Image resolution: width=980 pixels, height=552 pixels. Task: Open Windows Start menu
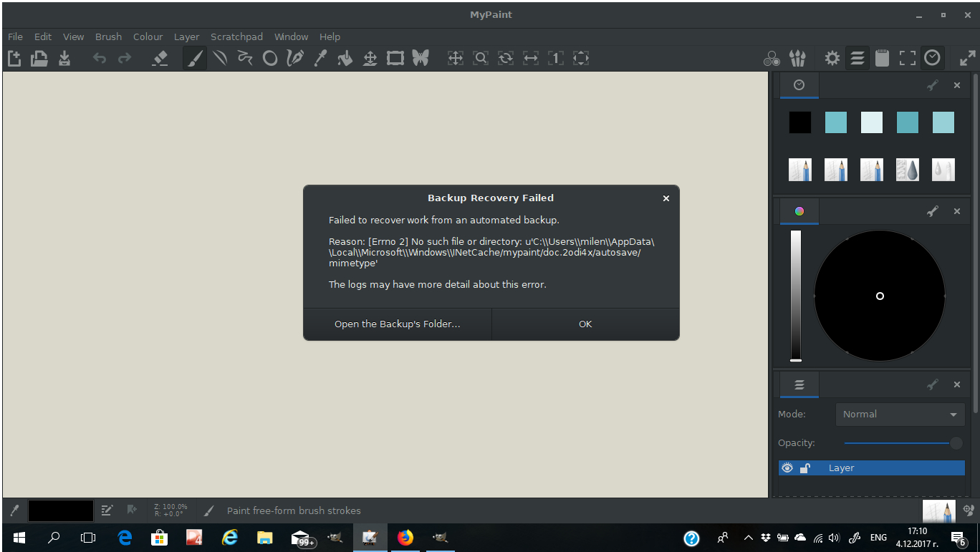[x=19, y=537]
